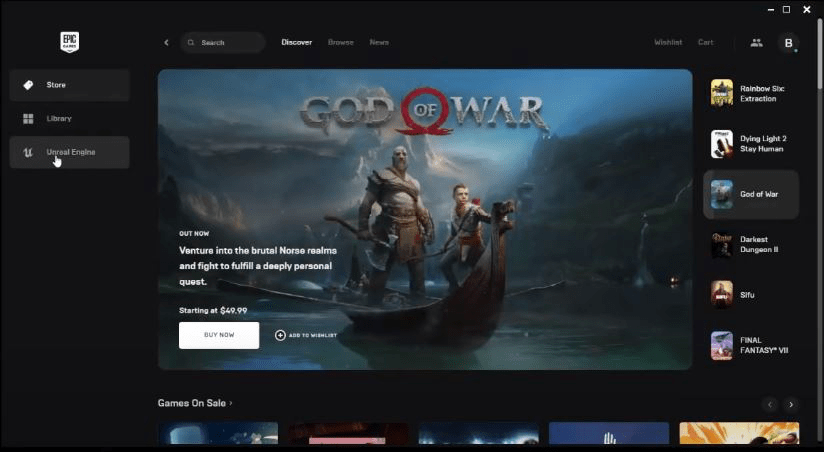The image size is (824, 452).
Task: Click the Buy Now button
Action: coord(219,335)
